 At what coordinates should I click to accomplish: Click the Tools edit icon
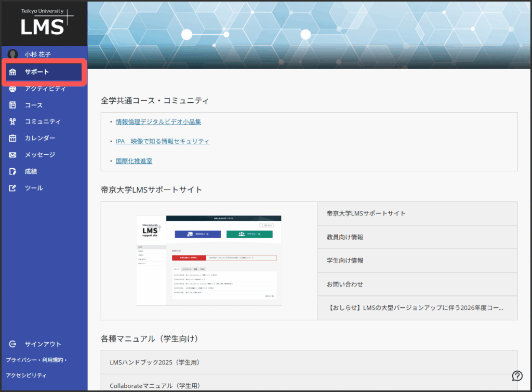point(13,188)
